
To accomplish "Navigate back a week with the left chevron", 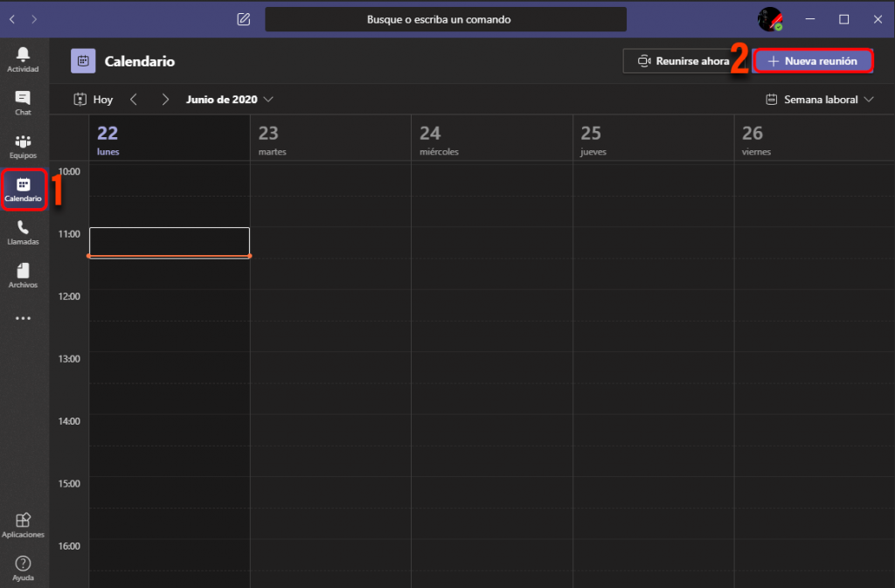I will coord(134,99).
